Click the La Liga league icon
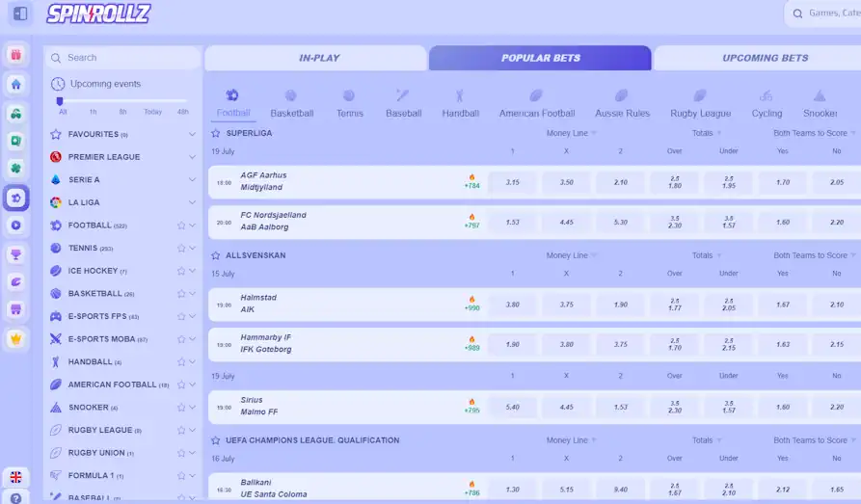Screen dimensions: 861x504 56,202
